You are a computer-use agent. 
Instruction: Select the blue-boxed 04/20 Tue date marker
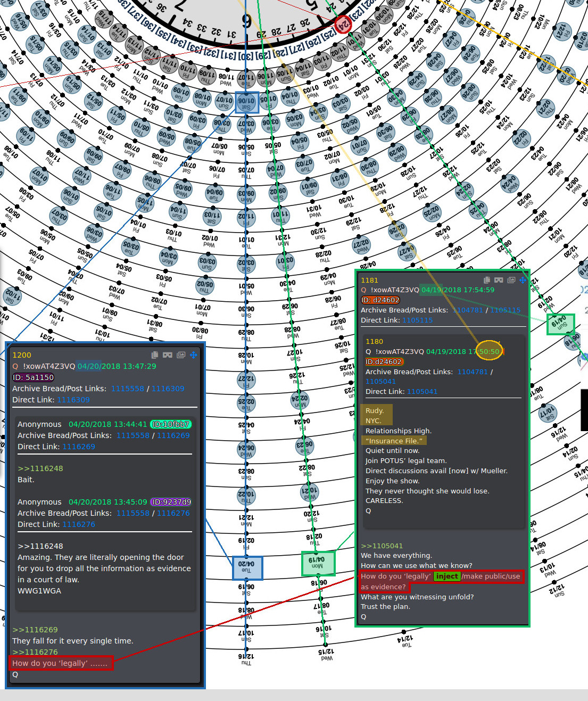click(247, 567)
